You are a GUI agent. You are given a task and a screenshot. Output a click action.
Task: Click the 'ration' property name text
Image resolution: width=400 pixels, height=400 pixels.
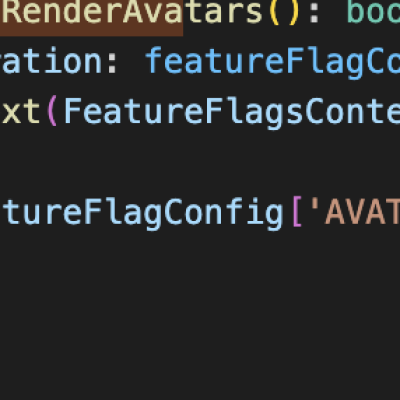51,62
